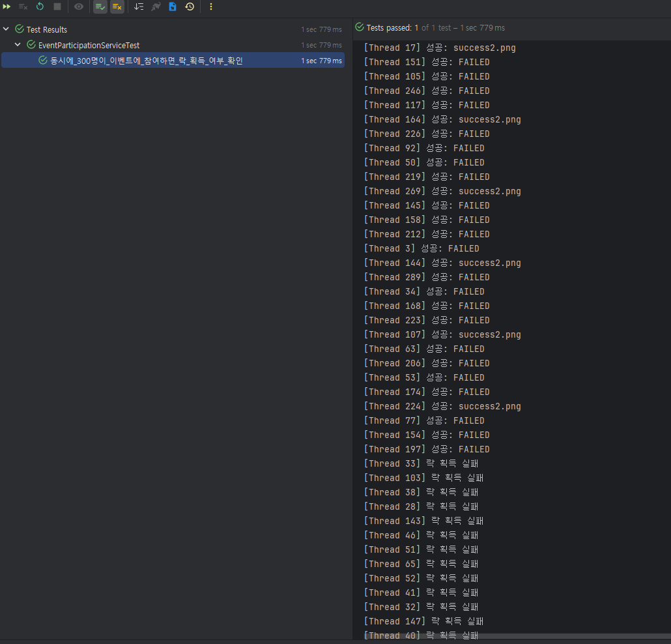Rerun the tests with double-arrow icon
Screen dimensions: 671x644
tap(7, 7)
